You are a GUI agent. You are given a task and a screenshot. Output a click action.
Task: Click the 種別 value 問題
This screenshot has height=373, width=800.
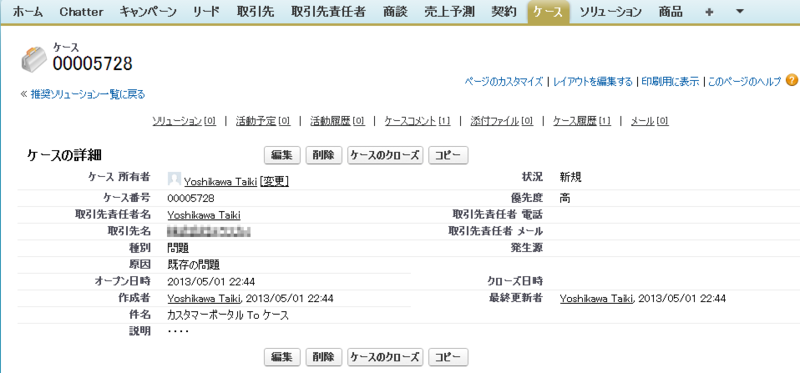[x=178, y=248]
